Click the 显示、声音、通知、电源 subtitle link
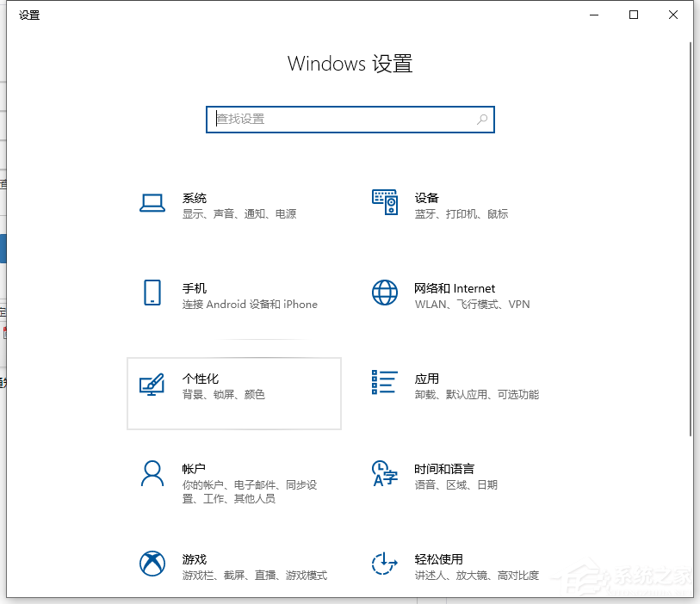This screenshot has height=604, width=700. tap(238, 213)
